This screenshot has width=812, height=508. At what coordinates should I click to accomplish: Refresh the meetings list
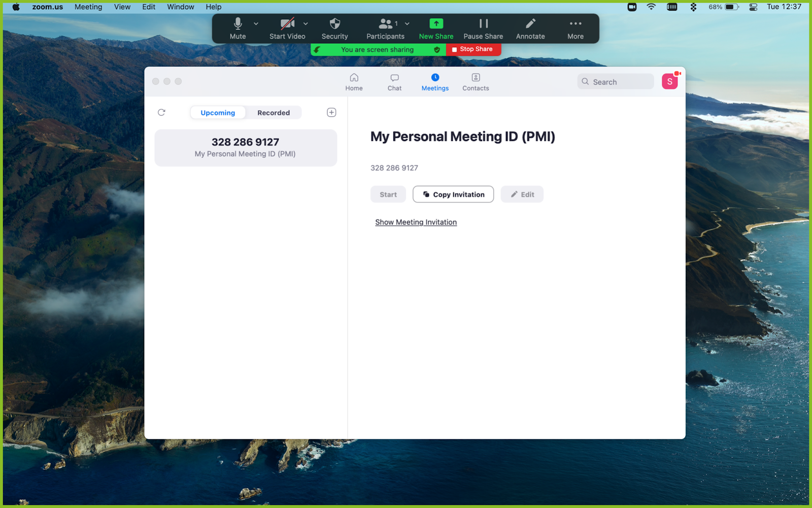(161, 112)
